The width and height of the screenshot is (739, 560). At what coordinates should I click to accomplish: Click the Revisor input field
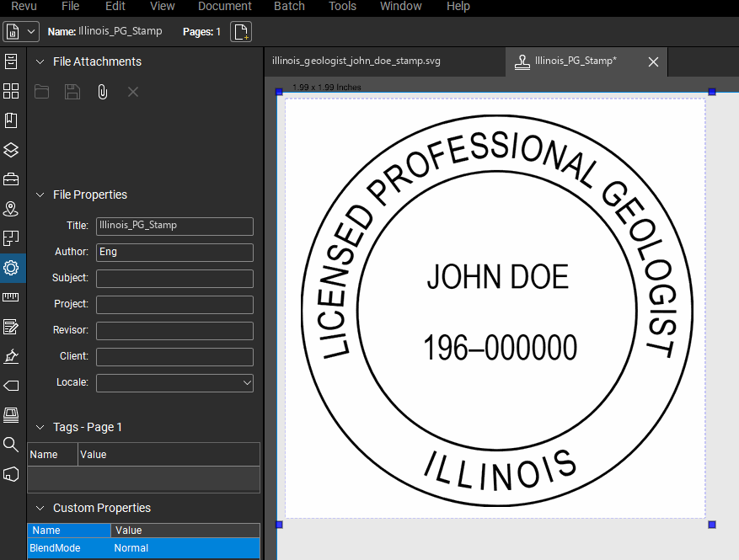point(175,331)
